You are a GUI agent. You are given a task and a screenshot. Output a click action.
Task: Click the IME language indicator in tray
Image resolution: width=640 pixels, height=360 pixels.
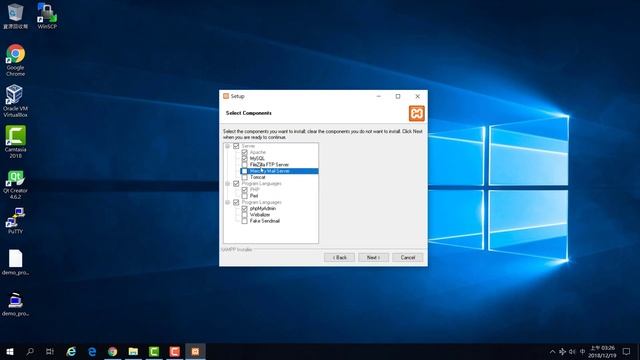click(x=582, y=351)
